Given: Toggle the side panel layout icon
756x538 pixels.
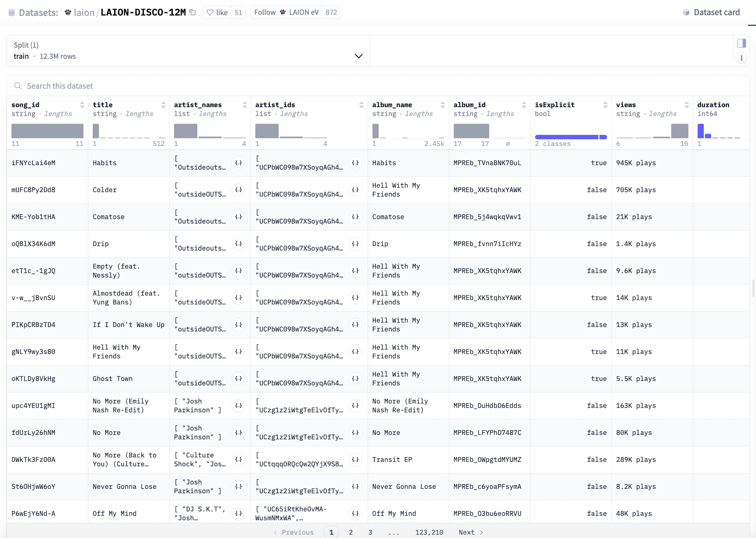Looking at the screenshot, I should (741, 43).
